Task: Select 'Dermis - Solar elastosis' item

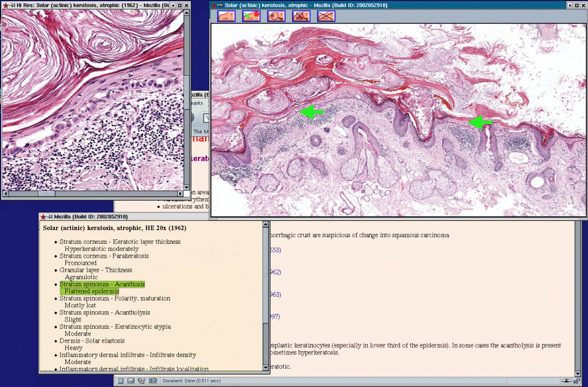Action: (x=92, y=341)
